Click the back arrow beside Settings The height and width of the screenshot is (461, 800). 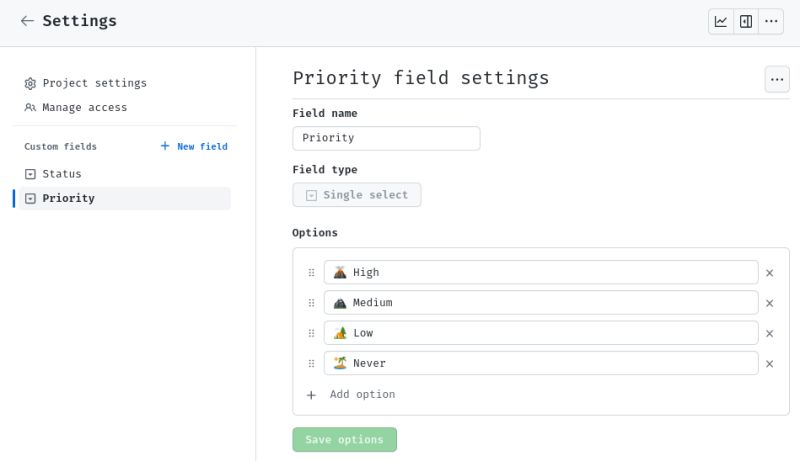point(27,21)
